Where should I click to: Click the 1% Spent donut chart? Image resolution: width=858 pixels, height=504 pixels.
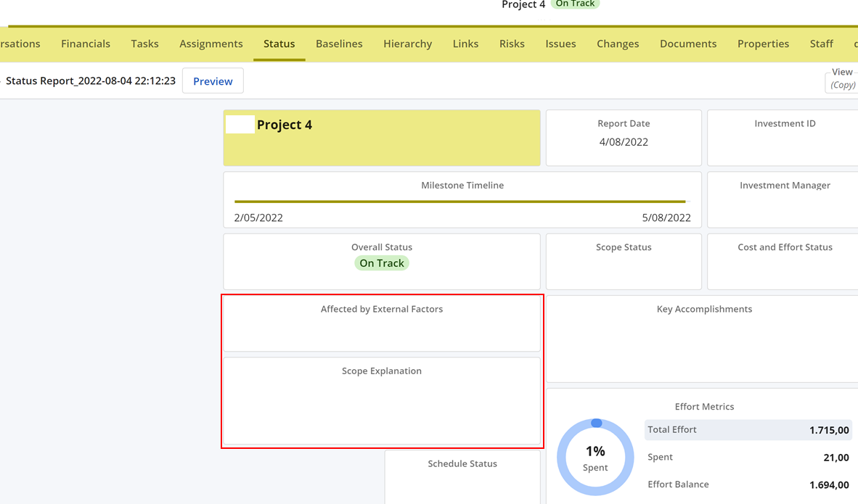[595, 458]
